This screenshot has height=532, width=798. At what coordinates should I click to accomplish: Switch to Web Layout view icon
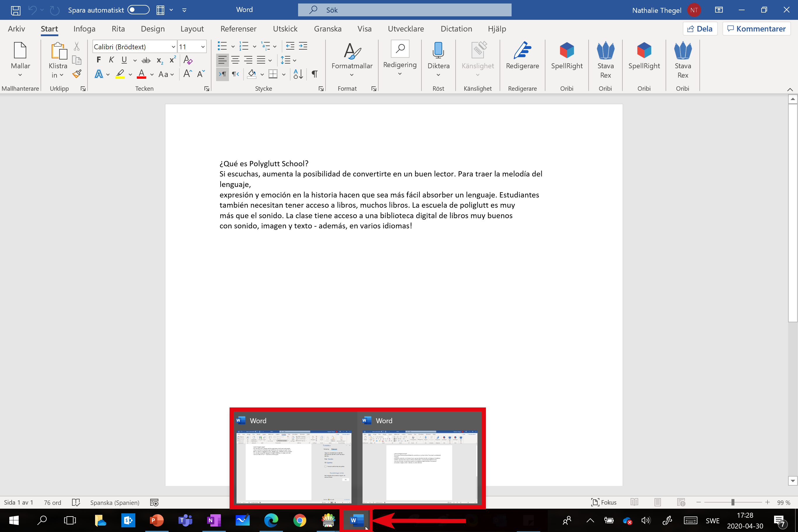point(681,503)
